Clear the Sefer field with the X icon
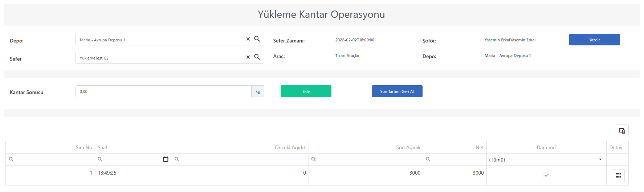The width and height of the screenshot is (644, 192). click(248, 57)
